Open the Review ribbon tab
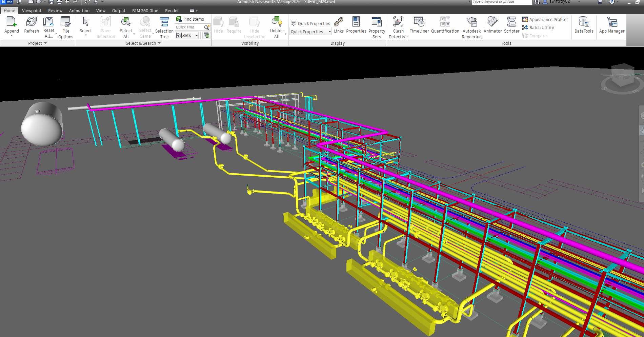Screen dimensions: 644x337 (x=55, y=11)
